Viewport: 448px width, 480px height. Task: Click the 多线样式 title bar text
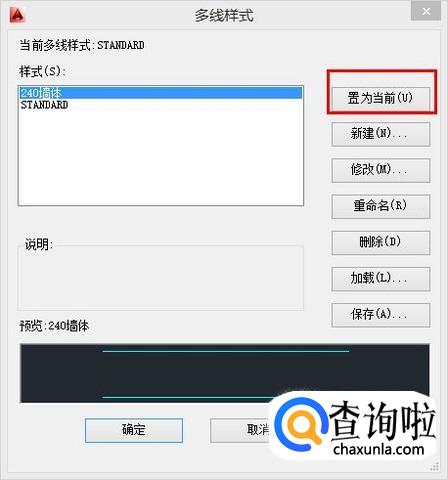coord(224,16)
